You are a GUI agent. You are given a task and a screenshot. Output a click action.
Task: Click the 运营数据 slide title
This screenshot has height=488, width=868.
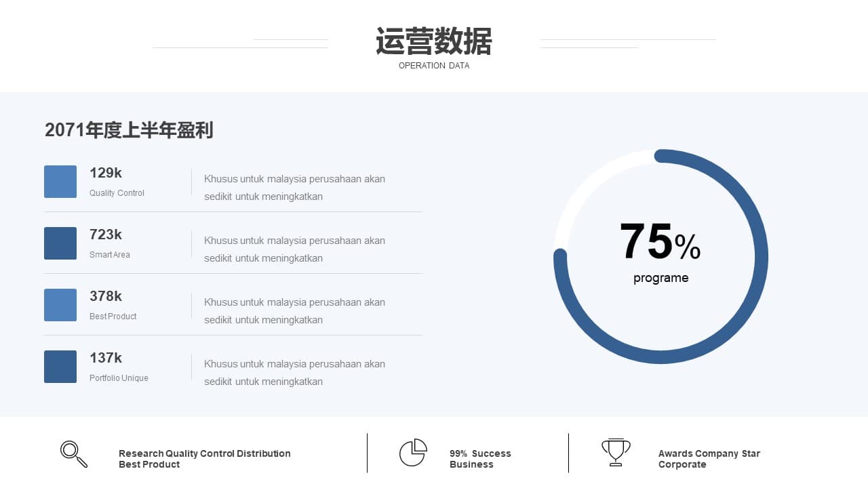[x=434, y=41]
